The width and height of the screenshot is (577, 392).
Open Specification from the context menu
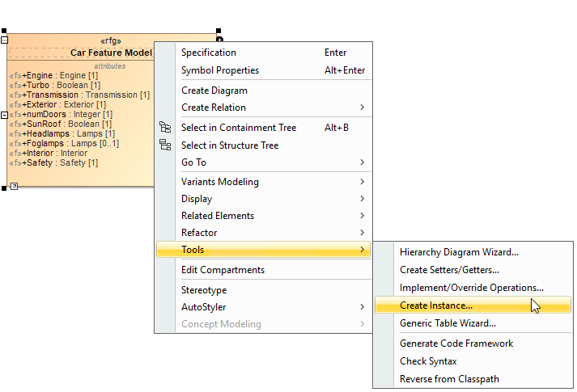[x=209, y=53]
